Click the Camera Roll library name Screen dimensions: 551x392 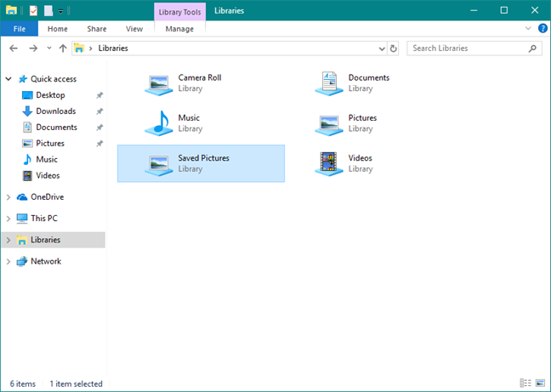[x=200, y=77]
